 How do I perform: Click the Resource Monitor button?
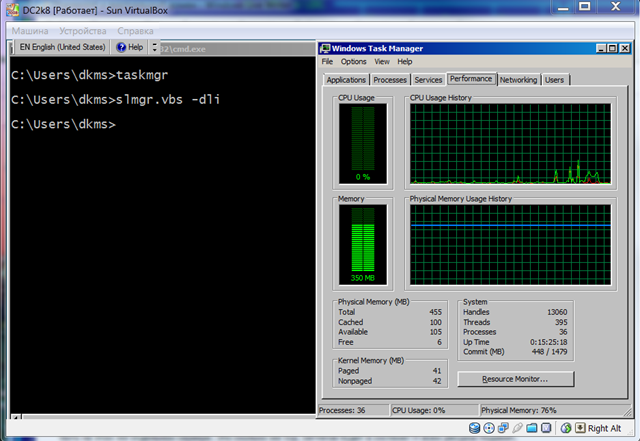516,379
